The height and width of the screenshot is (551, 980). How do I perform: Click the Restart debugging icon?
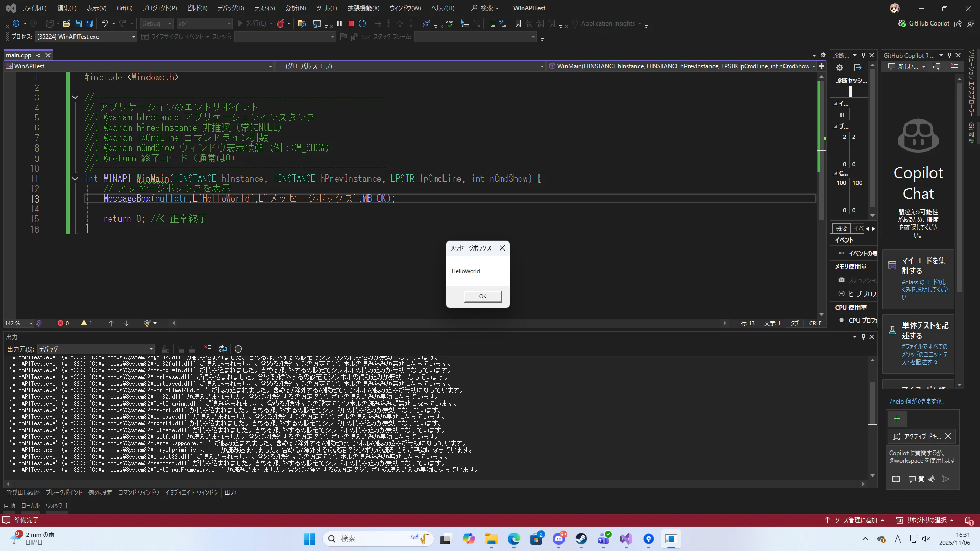point(362,23)
